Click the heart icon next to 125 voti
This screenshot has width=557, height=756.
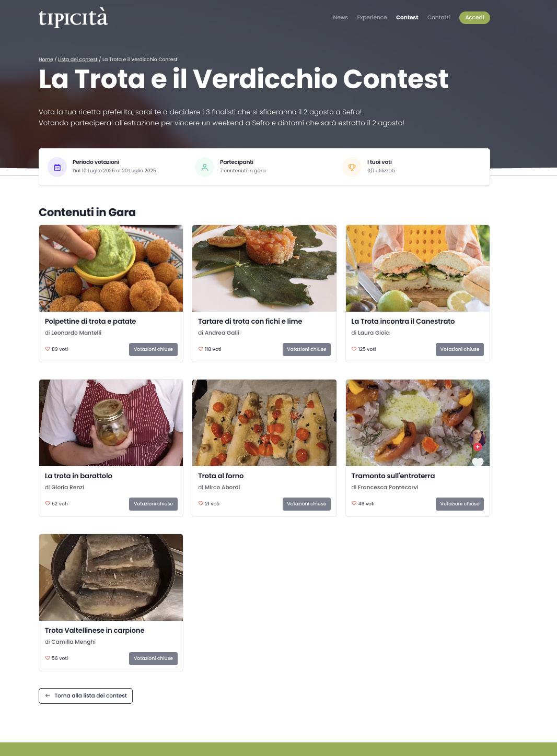pyautogui.click(x=354, y=349)
